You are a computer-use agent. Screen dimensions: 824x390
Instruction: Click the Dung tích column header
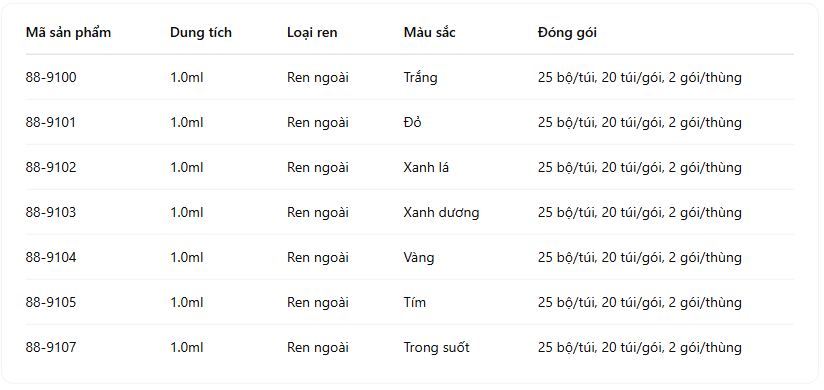(201, 33)
